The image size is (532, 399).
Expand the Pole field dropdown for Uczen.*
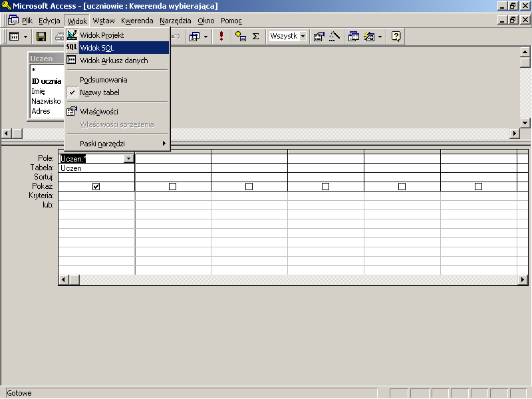point(128,159)
